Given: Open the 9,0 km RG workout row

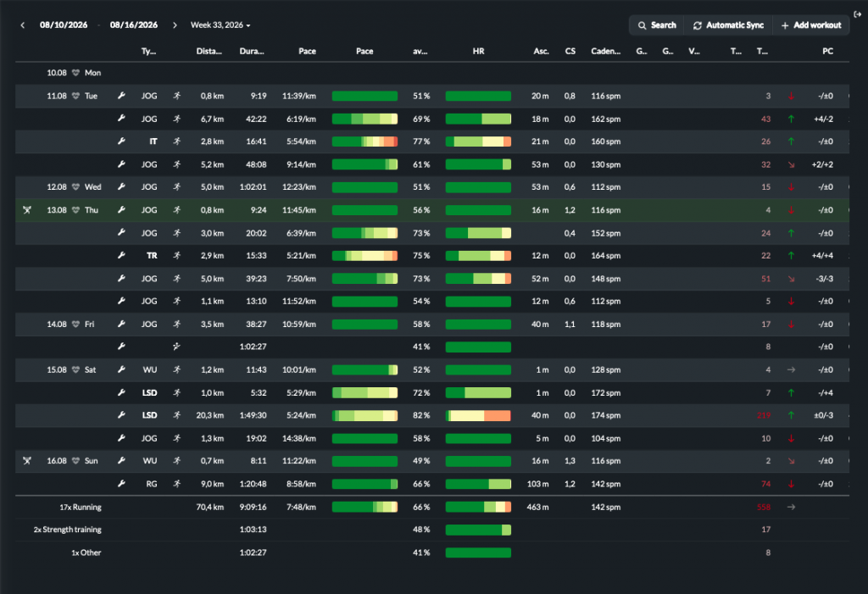Looking at the screenshot, I should tap(432, 484).
